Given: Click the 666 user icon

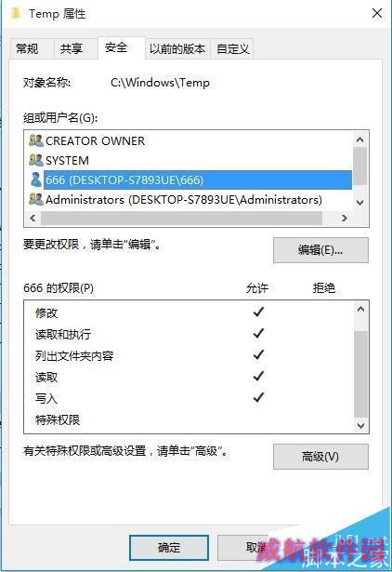Looking at the screenshot, I should click(x=35, y=180).
